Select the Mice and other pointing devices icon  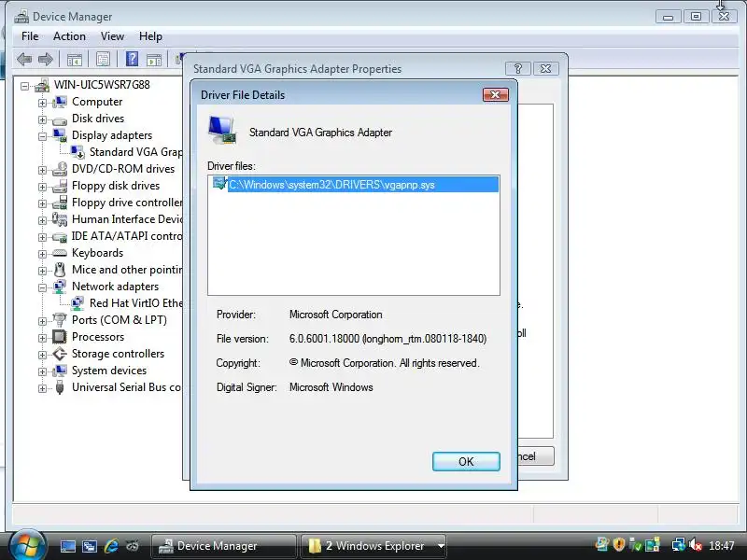[60, 270]
